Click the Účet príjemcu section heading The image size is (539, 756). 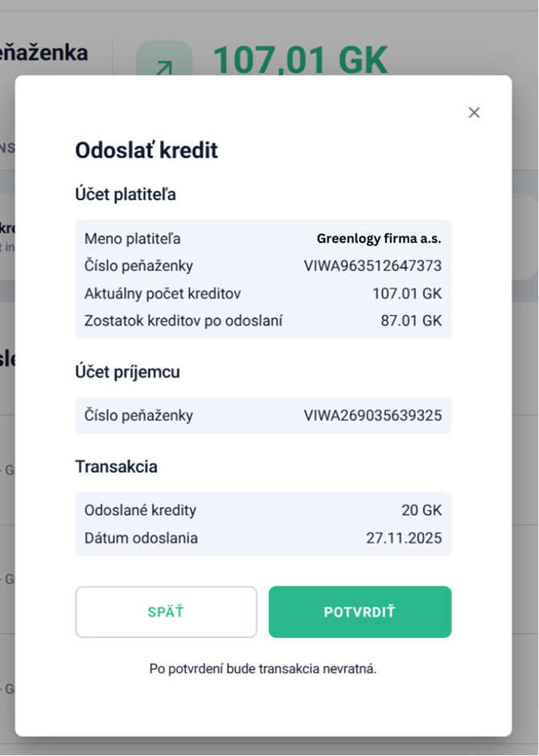pyautogui.click(x=127, y=372)
